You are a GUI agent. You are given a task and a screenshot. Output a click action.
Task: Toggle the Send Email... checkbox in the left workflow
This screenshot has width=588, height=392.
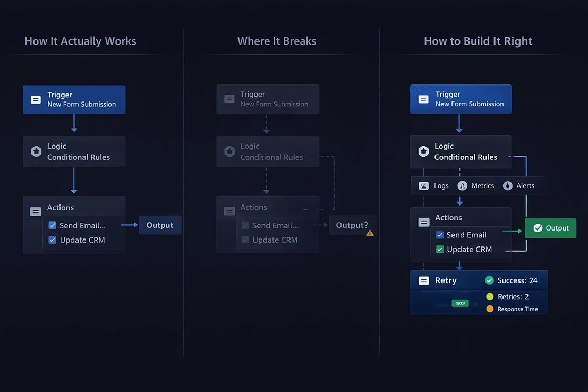tap(53, 225)
